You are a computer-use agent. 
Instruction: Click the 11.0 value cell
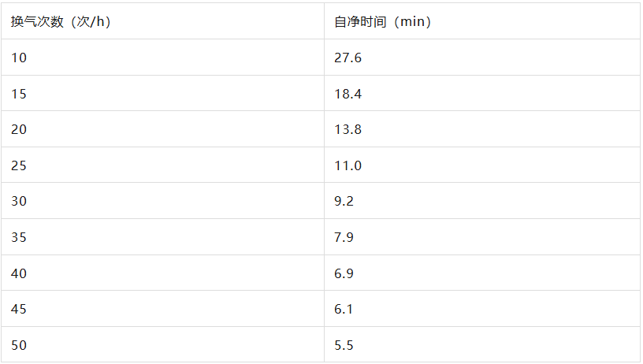[348, 165]
